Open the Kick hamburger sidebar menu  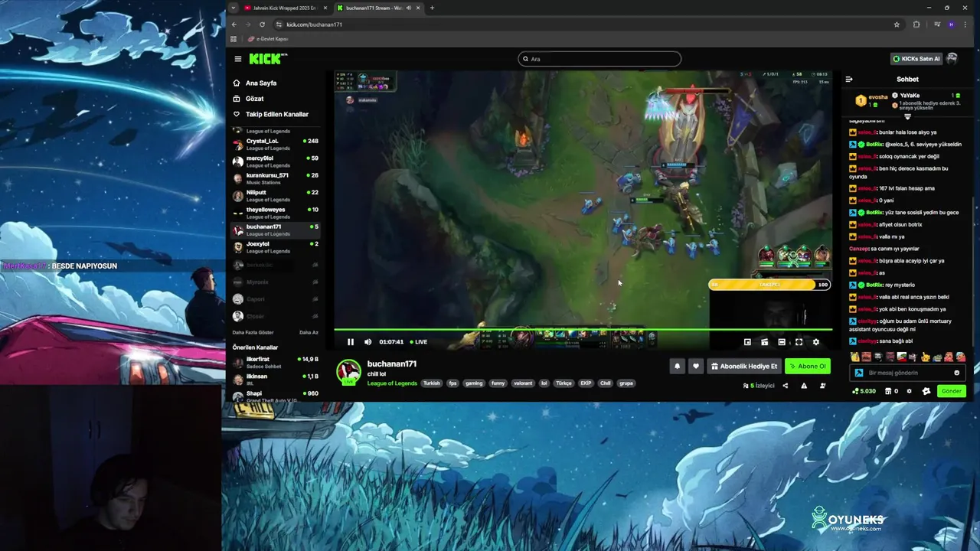tap(238, 59)
